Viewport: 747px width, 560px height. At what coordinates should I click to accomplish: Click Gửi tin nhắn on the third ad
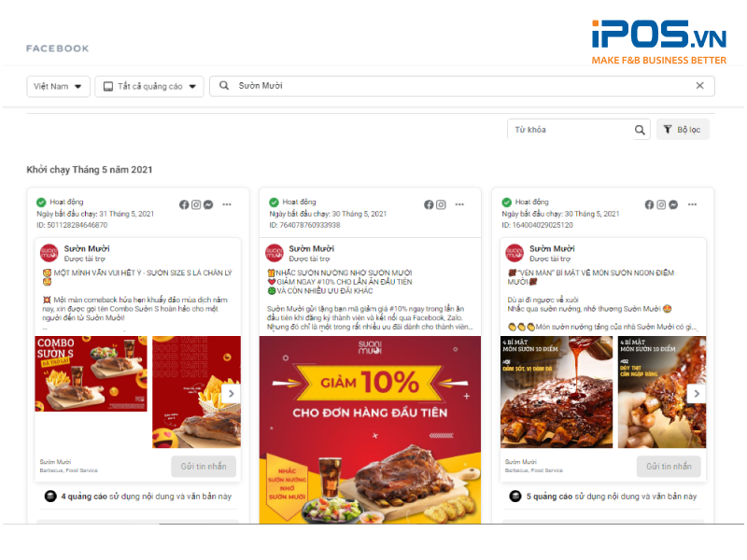click(669, 466)
